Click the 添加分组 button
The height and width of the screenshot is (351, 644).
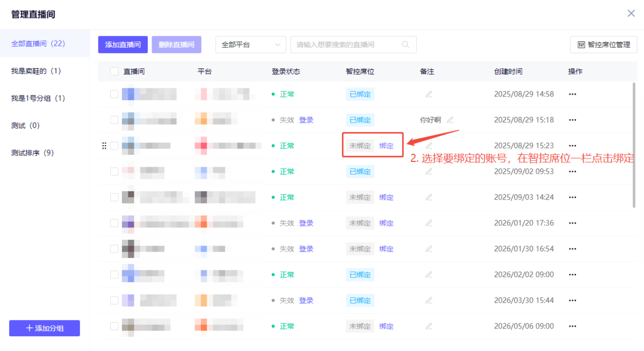44,328
